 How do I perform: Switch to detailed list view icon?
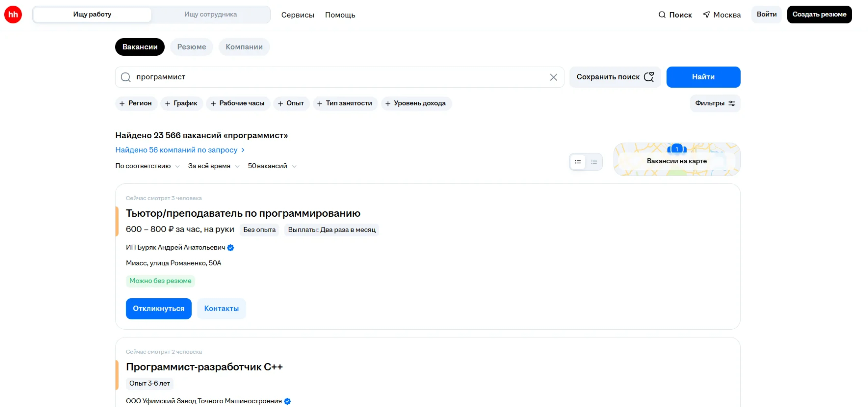point(578,162)
